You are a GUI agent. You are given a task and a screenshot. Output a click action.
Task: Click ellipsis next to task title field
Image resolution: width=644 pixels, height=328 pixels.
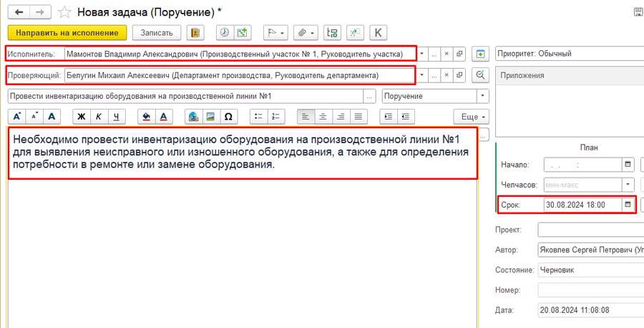pyautogui.click(x=369, y=96)
